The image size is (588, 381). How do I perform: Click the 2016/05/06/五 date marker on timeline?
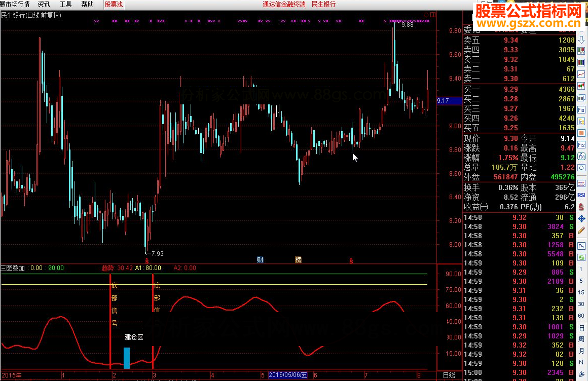(288, 375)
